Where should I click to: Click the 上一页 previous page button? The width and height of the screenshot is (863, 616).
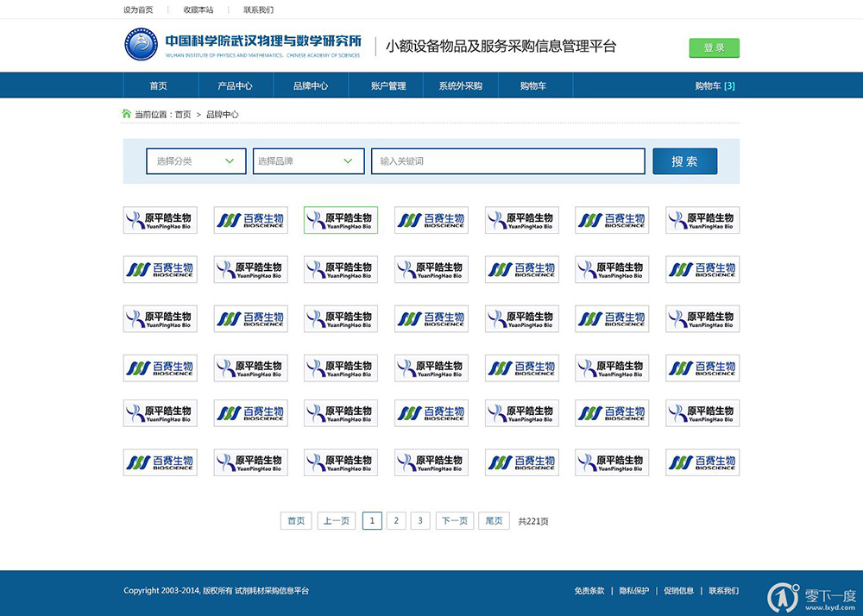click(x=337, y=521)
